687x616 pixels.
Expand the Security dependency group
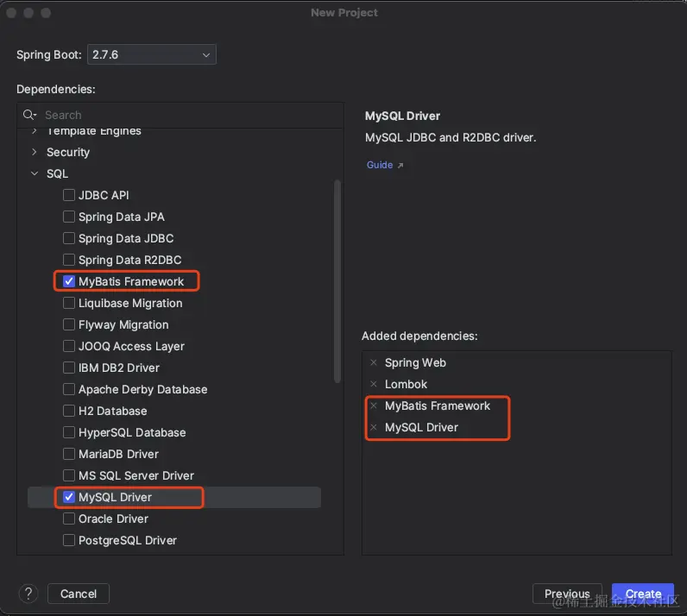(35, 152)
